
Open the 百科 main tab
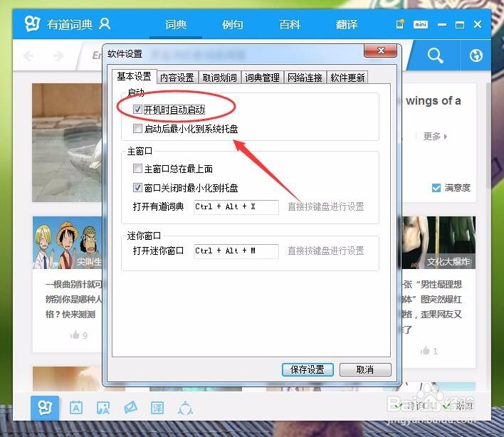click(x=290, y=24)
